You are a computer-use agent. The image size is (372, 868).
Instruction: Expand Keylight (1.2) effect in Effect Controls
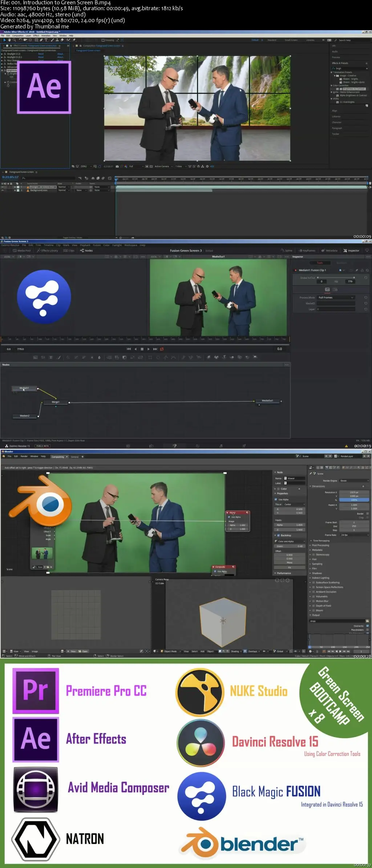point(2,54)
